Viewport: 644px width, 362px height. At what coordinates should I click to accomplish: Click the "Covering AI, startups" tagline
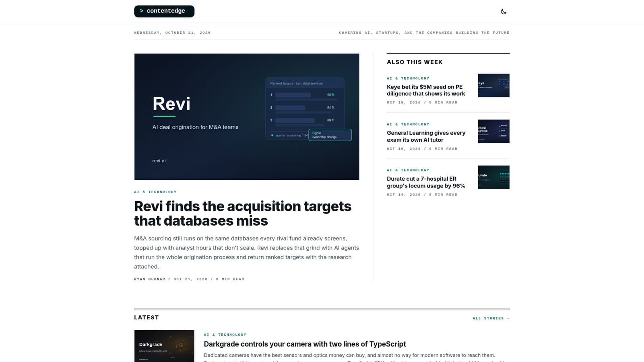pos(424,33)
